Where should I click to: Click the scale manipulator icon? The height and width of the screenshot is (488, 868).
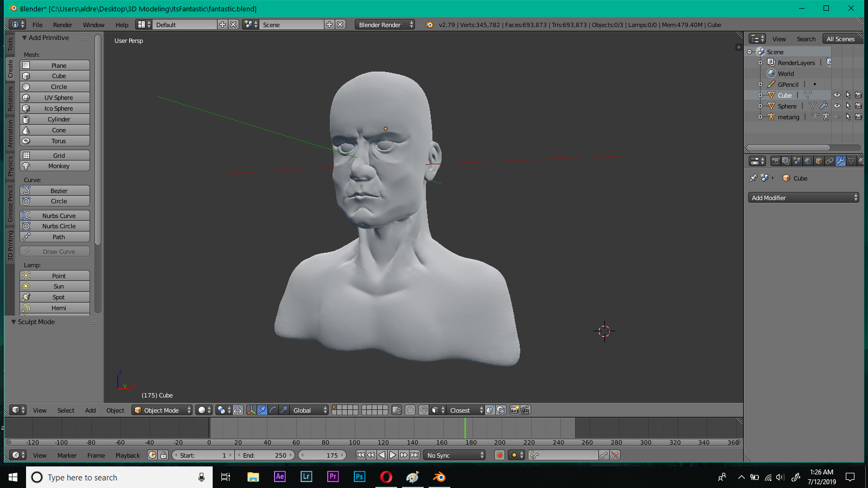coord(284,410)
